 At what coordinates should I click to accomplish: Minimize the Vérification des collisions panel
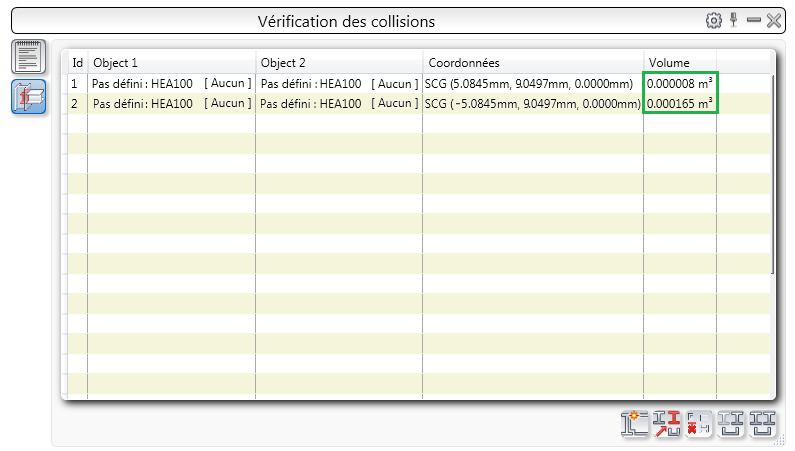click(x=755, y=20)
